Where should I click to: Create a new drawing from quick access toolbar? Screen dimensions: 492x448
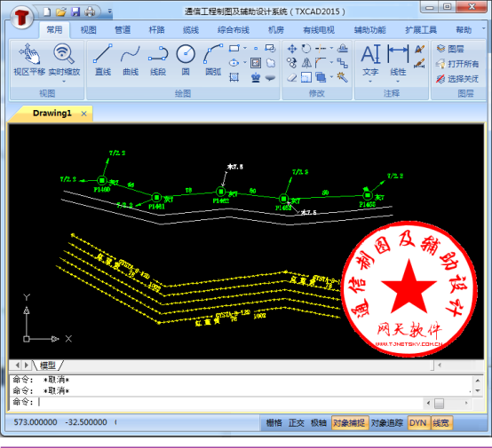(x=47, y=12)
